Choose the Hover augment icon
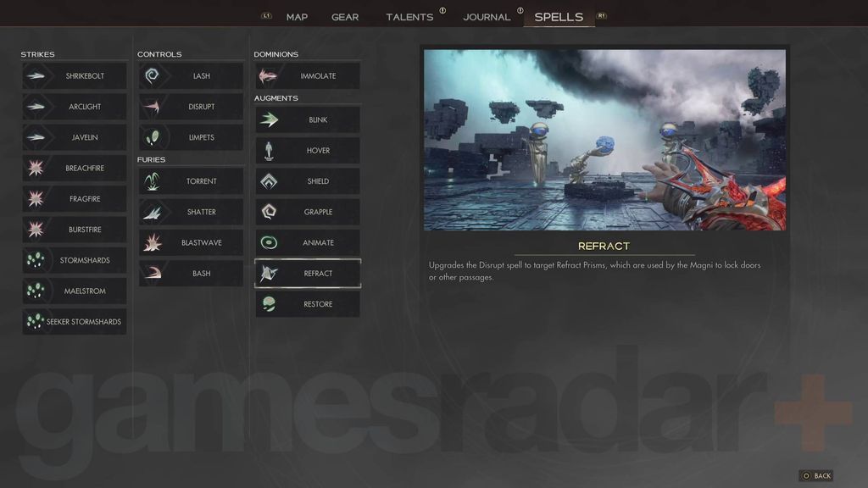Viewport: 868px width, 488px height. [269, 151]
